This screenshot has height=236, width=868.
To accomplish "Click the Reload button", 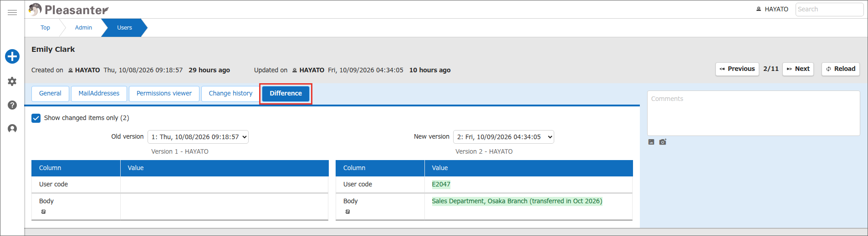I will 841,69.
